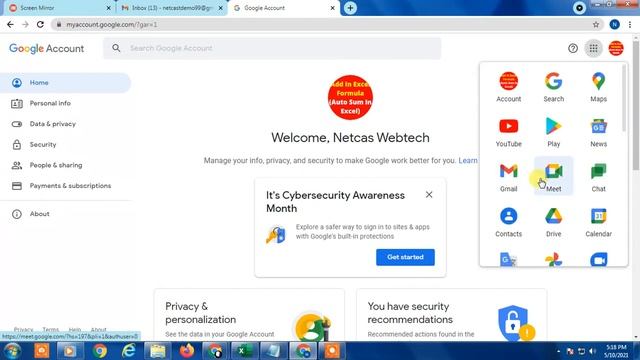
Task: Open the Chrome profile N button
Action: point(614,24)
